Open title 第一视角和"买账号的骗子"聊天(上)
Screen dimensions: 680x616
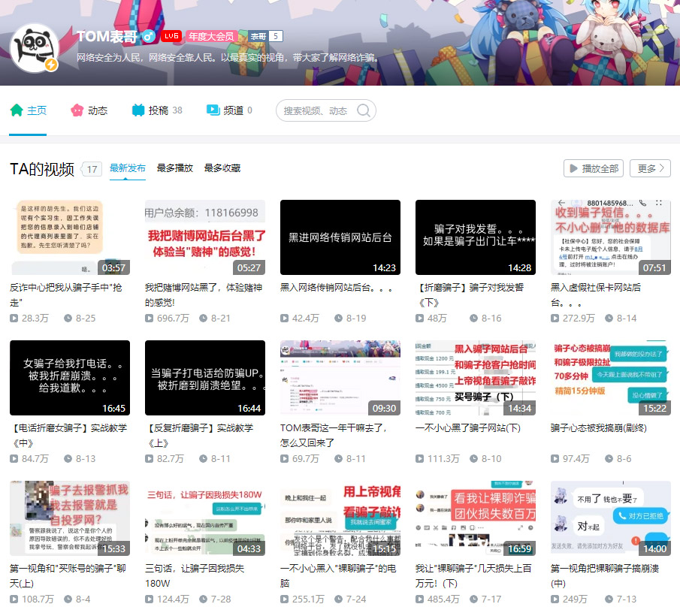68,575
